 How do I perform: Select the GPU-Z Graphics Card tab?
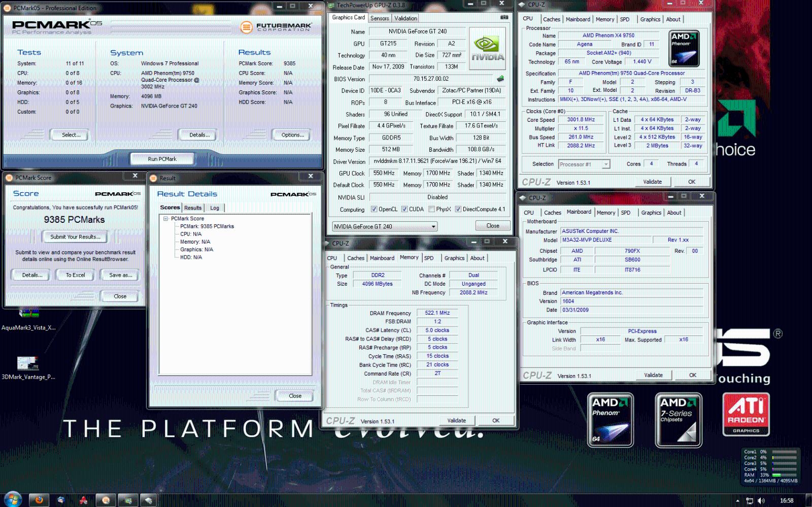click(x=349, y=17)
